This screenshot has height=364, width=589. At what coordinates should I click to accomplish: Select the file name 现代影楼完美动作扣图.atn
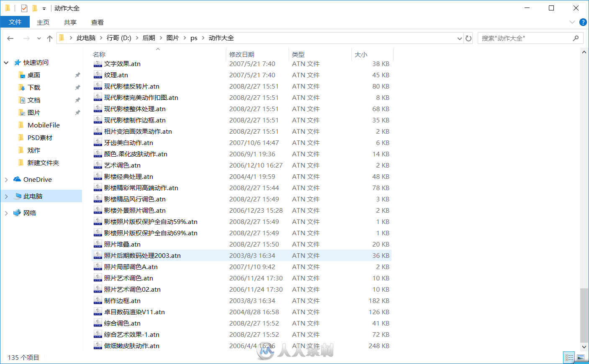[141, 98]
